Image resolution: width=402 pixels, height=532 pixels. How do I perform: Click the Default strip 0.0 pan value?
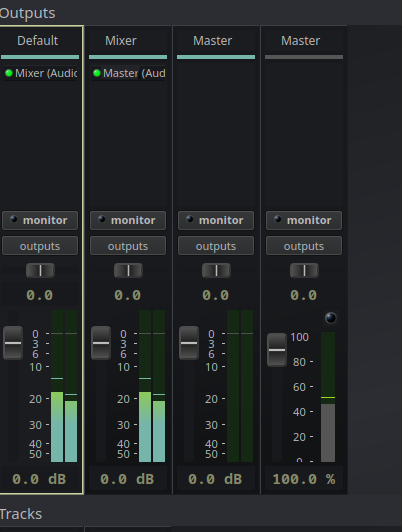(40, 295)
